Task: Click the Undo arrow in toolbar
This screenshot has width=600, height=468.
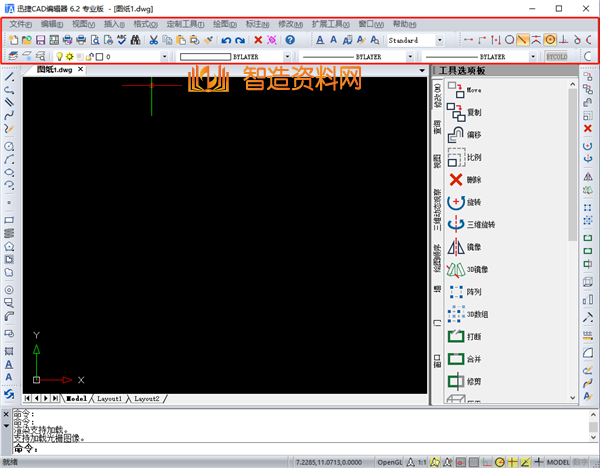Action: pyautogui.click(x=226, y=40)
